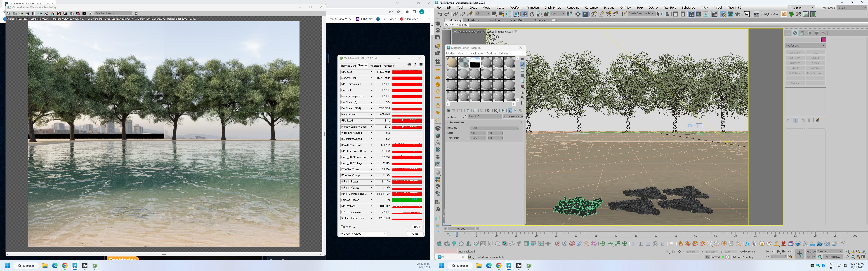Open the NVIDIA RTX A4000 device dropdown
The image size is (868, 271).
[363, 234]
